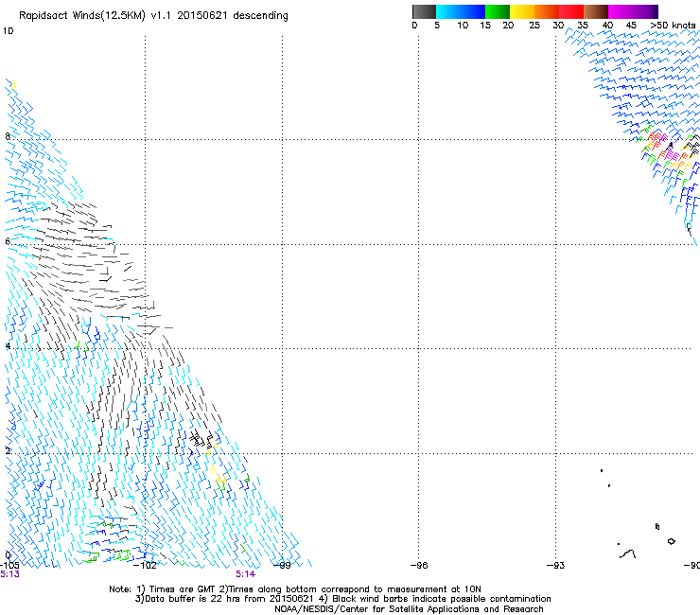
Task: Click the magenta high-wind barbs cluster
Action: tap(670, 155)
